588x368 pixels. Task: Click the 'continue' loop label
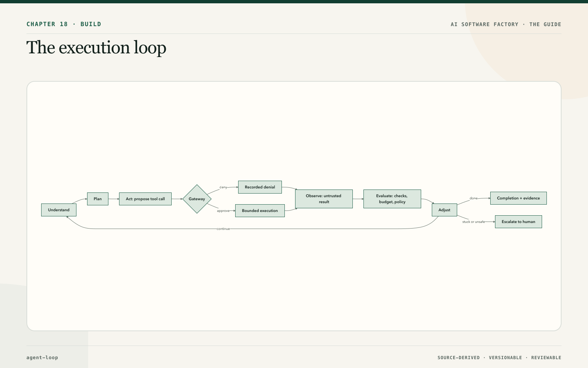[223, 229]
